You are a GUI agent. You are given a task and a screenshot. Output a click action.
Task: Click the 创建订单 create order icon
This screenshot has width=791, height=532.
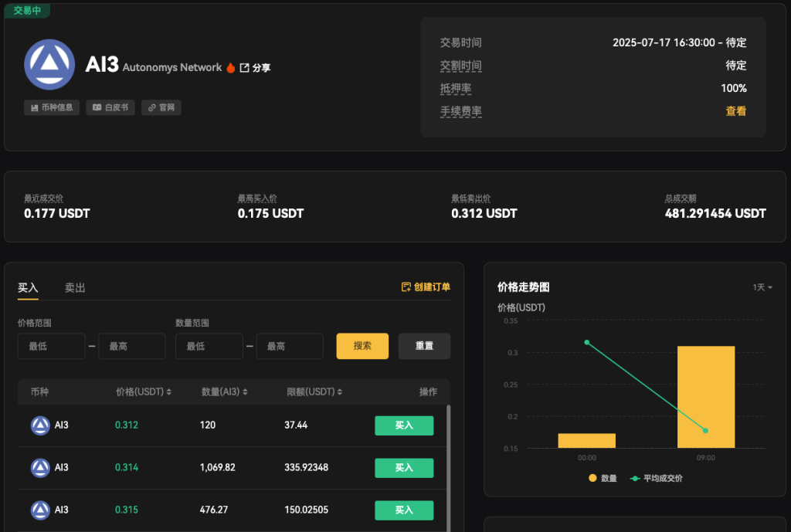[x=406, y=286]
